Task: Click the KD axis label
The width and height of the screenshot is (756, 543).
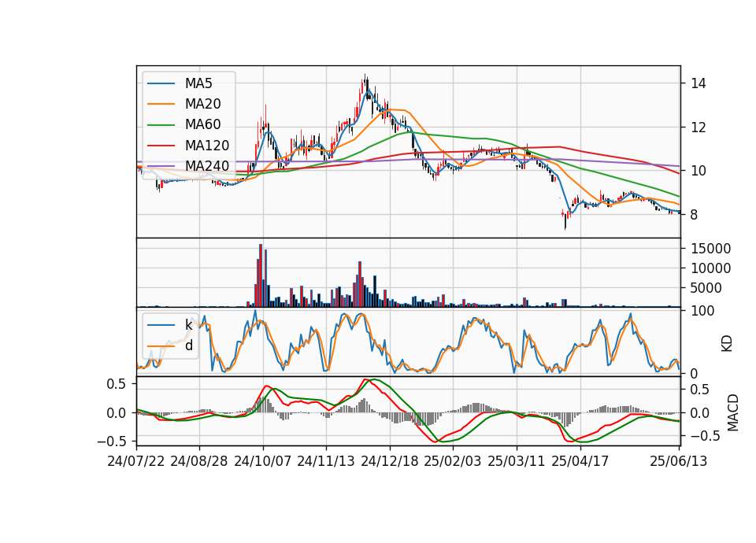Action: point(727,344)
